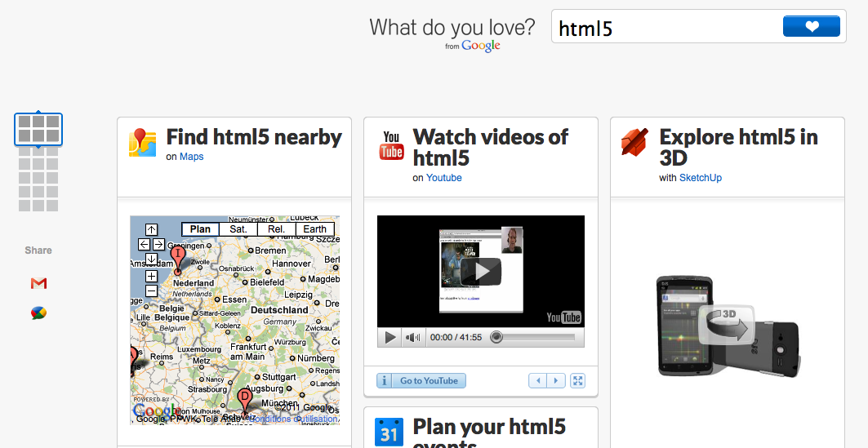Show the previous video
868x448 pixels.
click(x=537, y=380)
